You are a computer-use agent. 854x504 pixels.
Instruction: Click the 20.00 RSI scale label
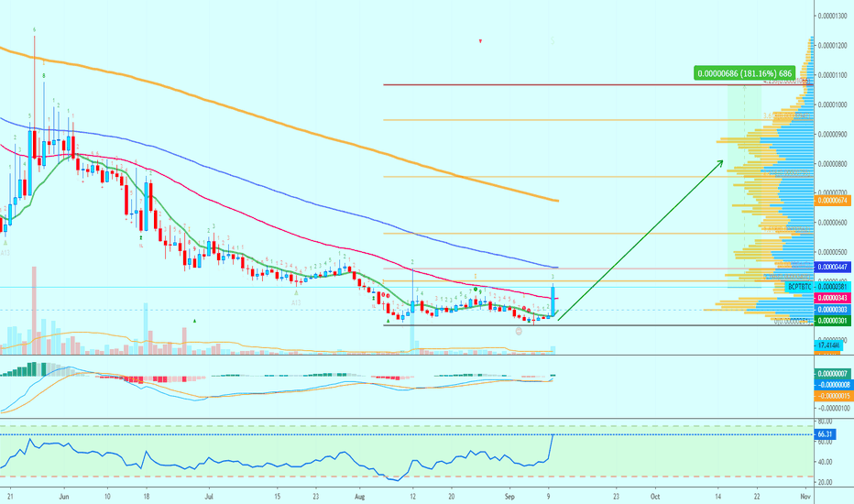point(825,482)
